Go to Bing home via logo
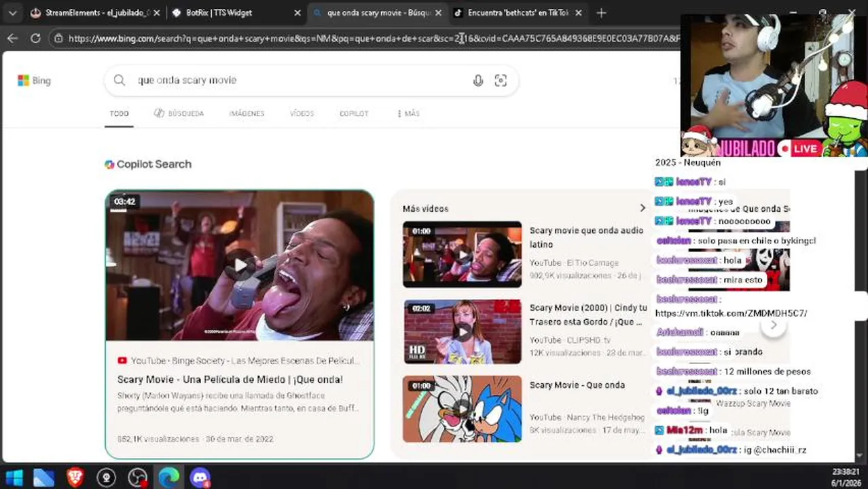Screen dimensions: 868x489 coord(34,80)
